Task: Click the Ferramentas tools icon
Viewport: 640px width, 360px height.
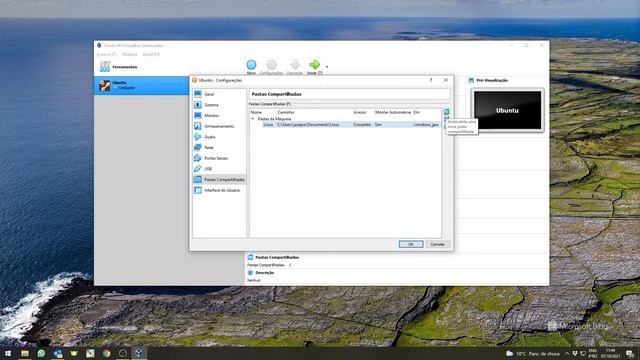Action: point(105,67)
